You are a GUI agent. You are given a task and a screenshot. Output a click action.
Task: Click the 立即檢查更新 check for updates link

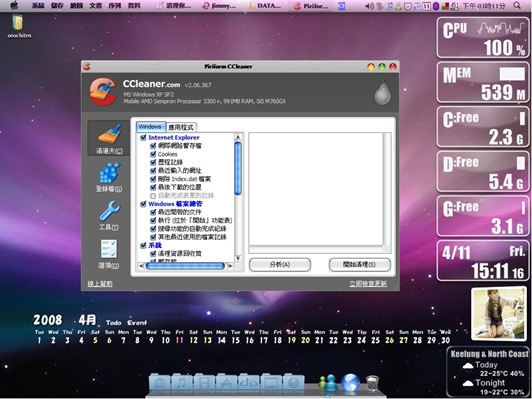(x=368, y=284)
